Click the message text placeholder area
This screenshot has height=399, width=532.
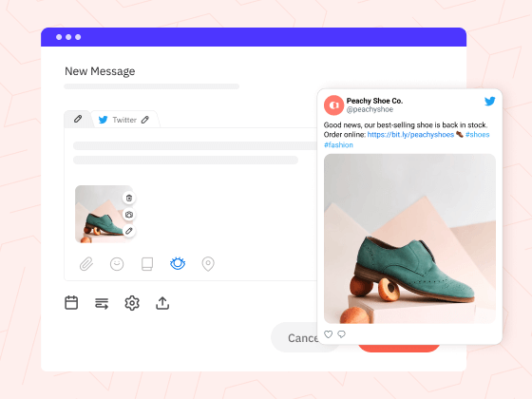click(195, 153)
